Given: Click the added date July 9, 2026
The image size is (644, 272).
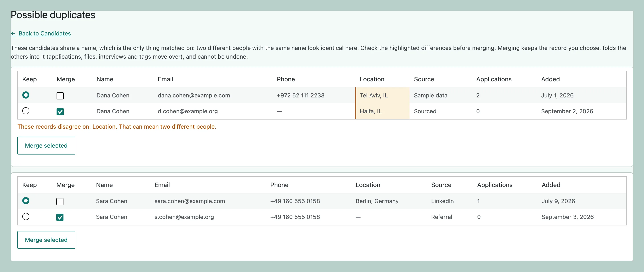Looking at the screenshot, I should click(x=558, y=201).
